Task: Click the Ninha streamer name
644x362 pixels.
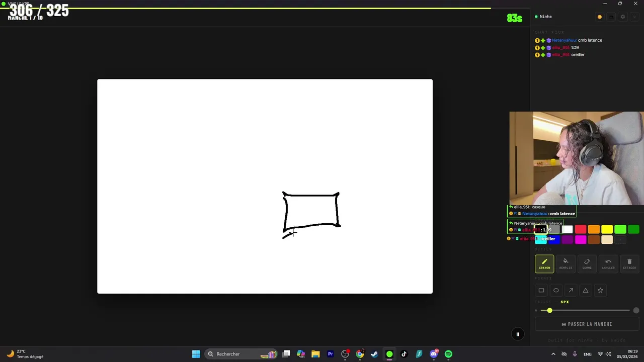Action: [x=545, y=17]
